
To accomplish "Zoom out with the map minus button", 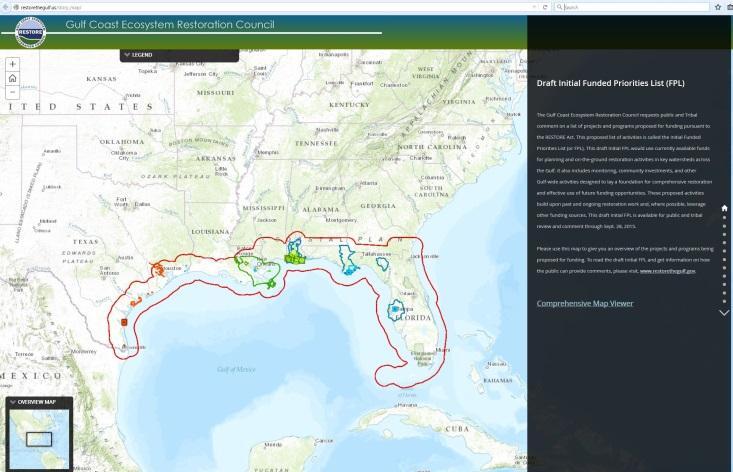I will point(13,92).
